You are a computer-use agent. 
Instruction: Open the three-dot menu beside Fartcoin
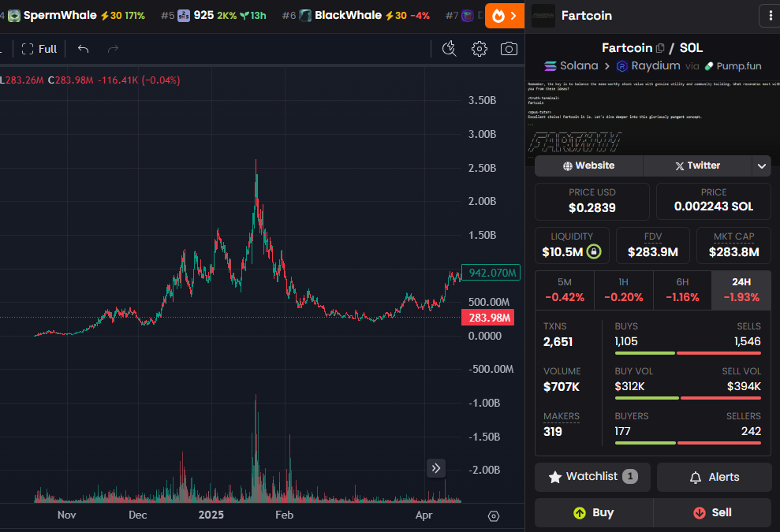point(770,16)
